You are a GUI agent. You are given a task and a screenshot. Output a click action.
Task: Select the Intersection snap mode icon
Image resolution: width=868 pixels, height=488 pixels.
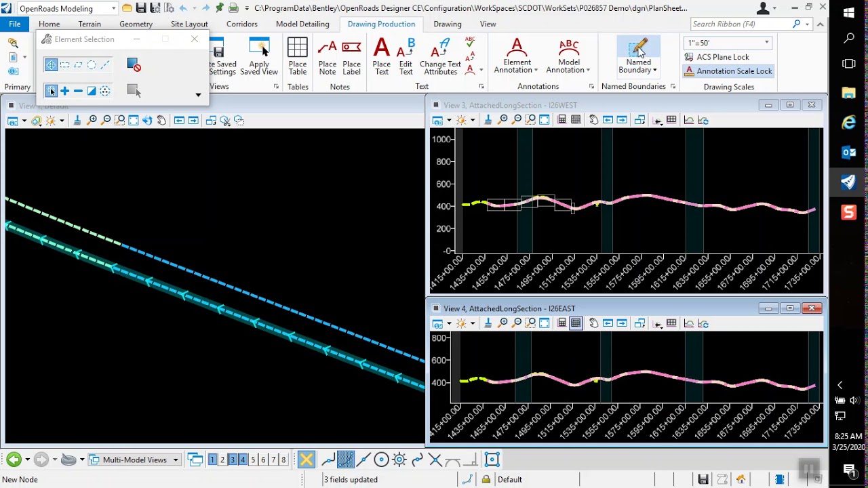point(435,460)
